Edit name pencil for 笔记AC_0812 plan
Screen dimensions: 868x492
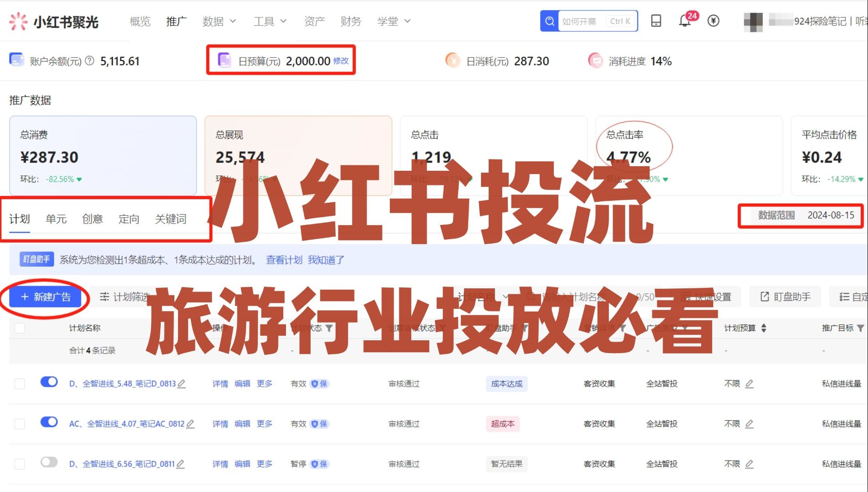[190, 424]
